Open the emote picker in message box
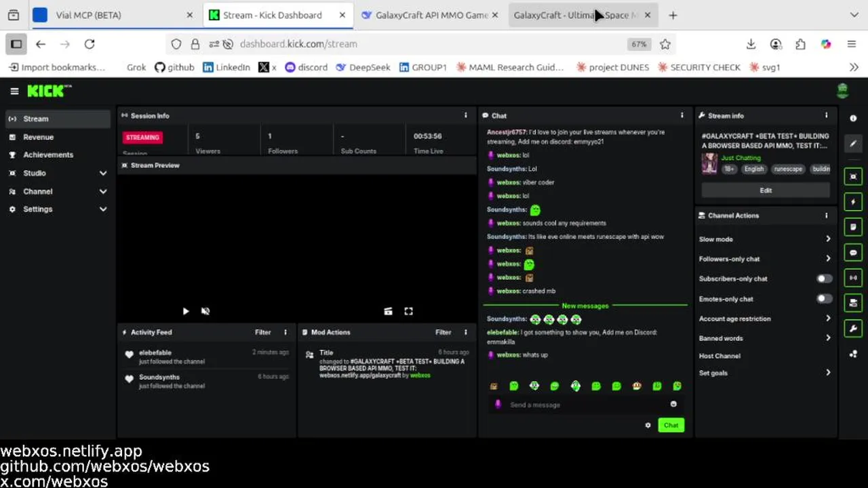Screen dimensions: 868x488 tap(673, 404)
